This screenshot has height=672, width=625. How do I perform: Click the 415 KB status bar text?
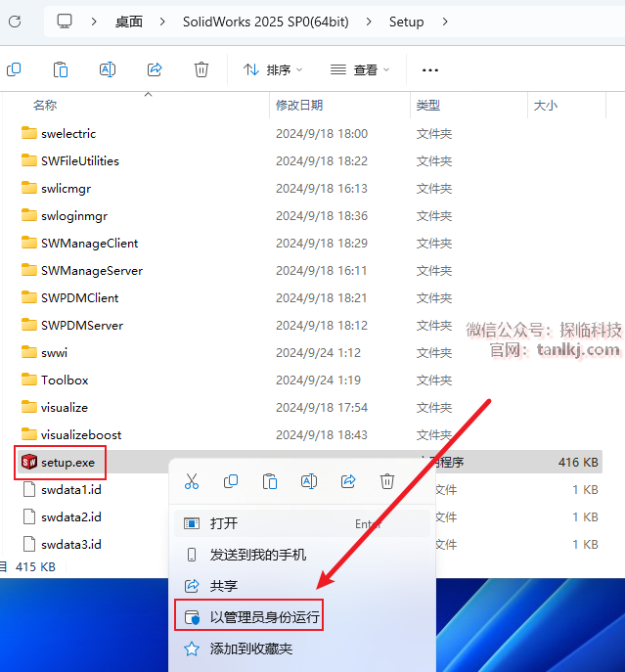35,567
